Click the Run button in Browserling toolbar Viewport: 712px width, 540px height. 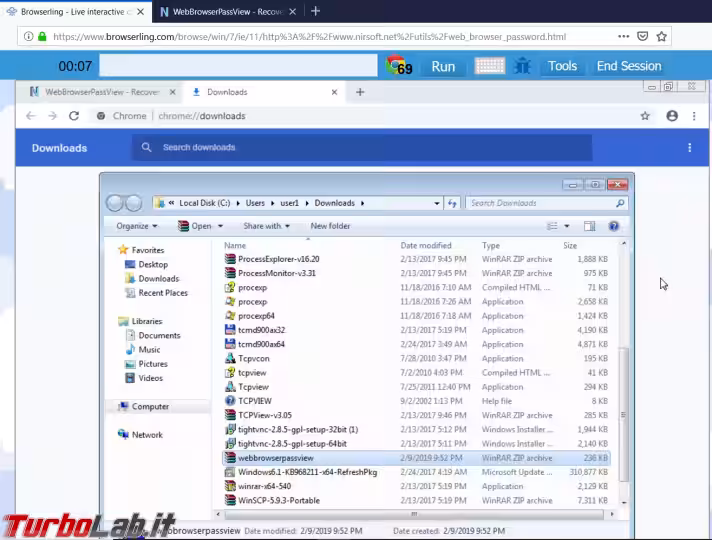point(443,66)
